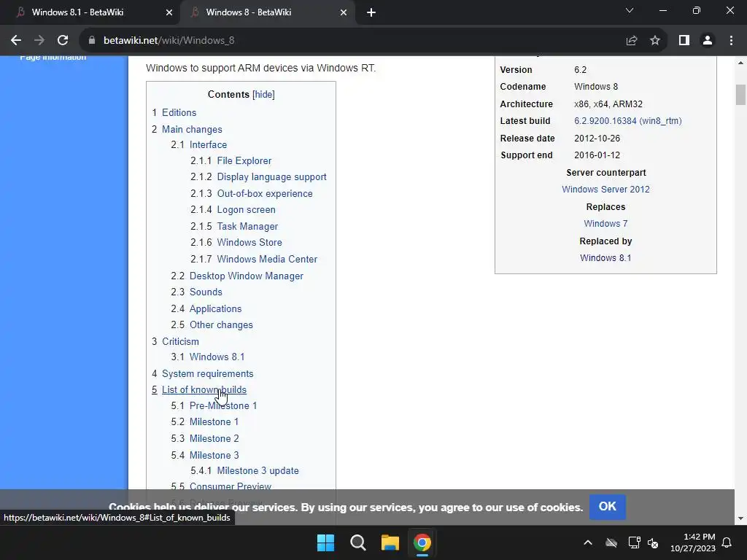Open Chrome's three-dot menu
Image resolution: width=747 pixels, height=560 pixels.
(731, 41)
